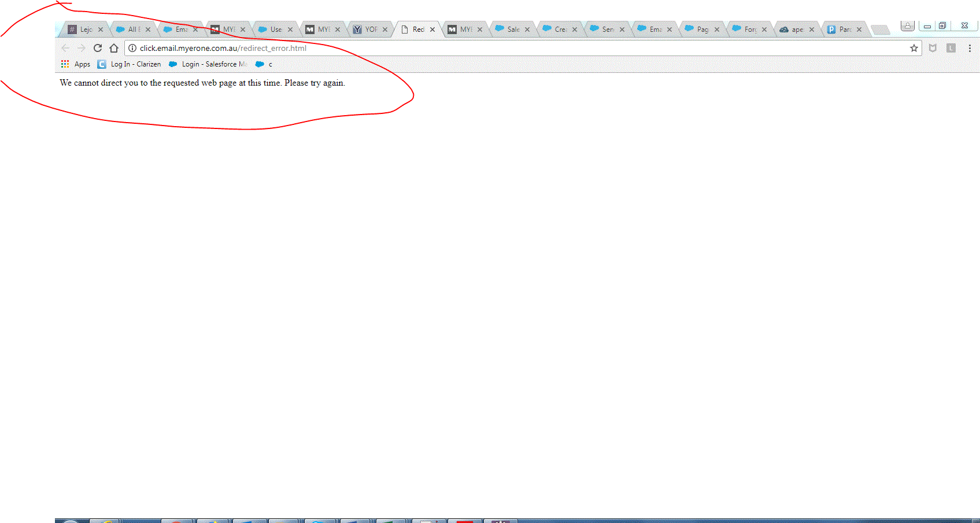Close the Sen tab

pyautogui.click(x=622, y=30)
